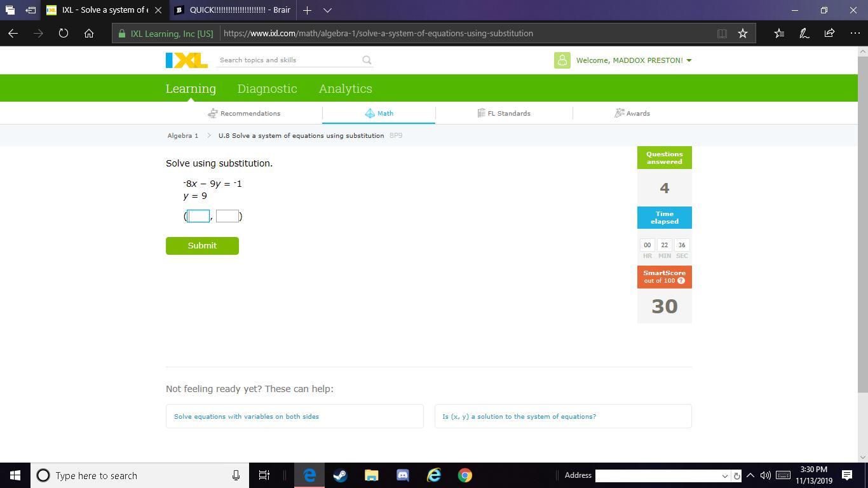This screenshot has width=868, height=488.
Task: Open Task View on taskbar
Action: point(264,475)
